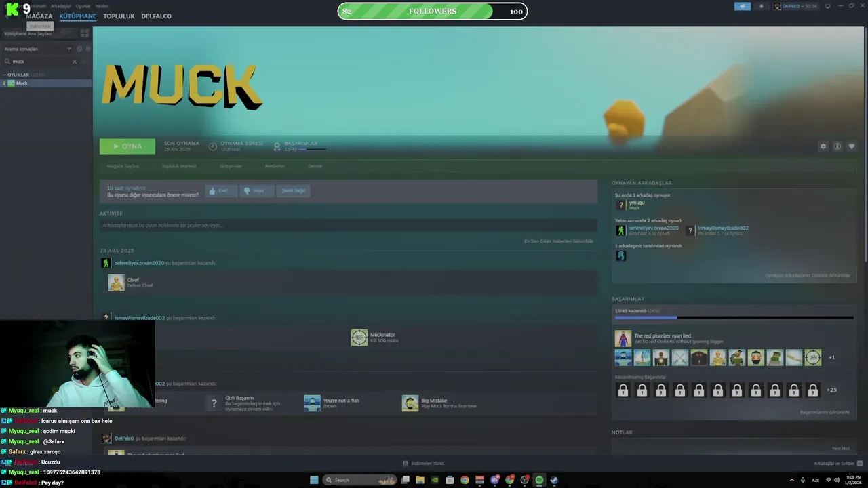The width and height of the screenshot is (868, 488).
Task: Open the Mağaza Sayfası game link
Action: click(x=123, y=166)
